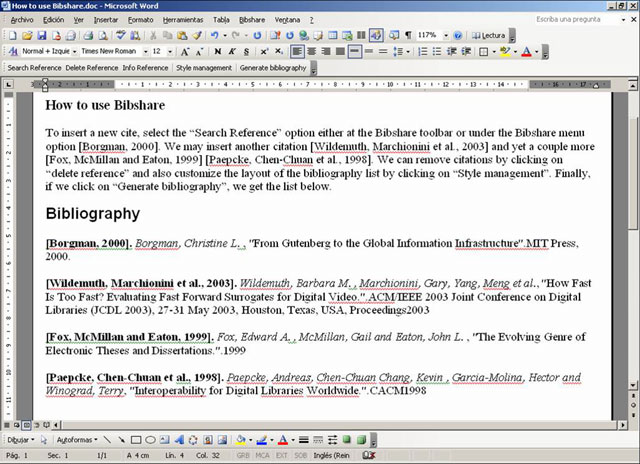
Task: Open Print Preview magnifier icon
Action: [103, 36]
